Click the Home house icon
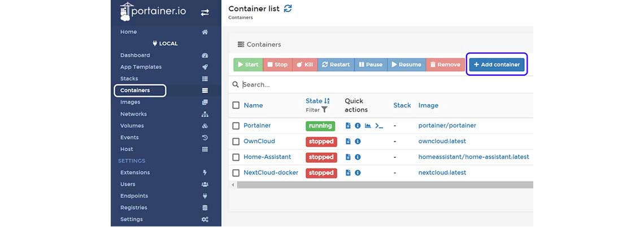 (205, 32)
